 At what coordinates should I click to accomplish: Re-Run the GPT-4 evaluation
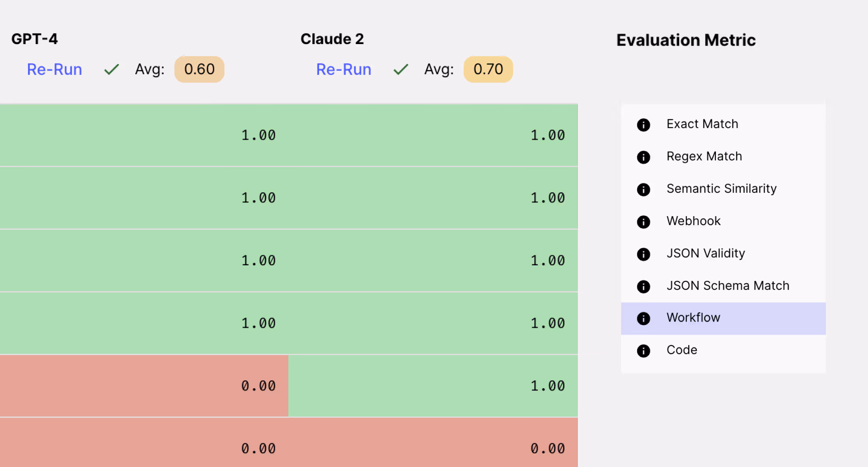(x=55, y=69)
